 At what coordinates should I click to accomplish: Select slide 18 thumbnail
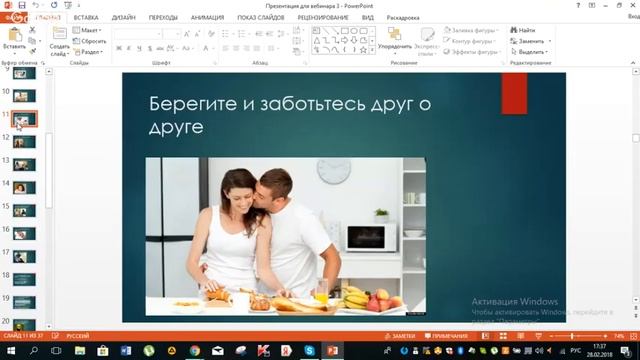coord(24,280)
